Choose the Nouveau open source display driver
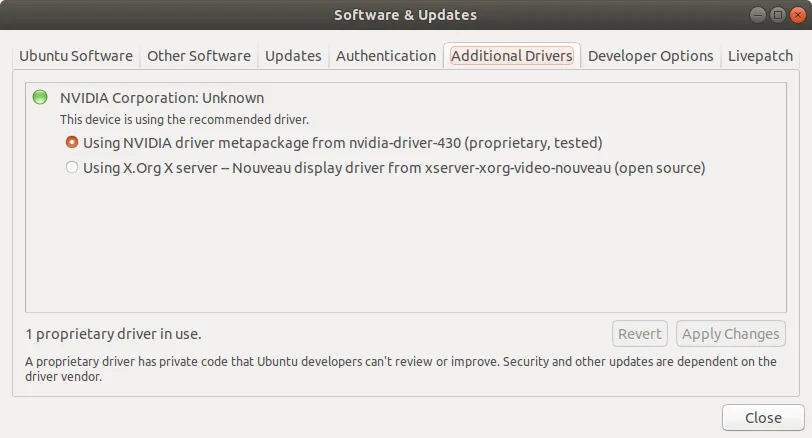The image size is (812, 438). (72, 168)
